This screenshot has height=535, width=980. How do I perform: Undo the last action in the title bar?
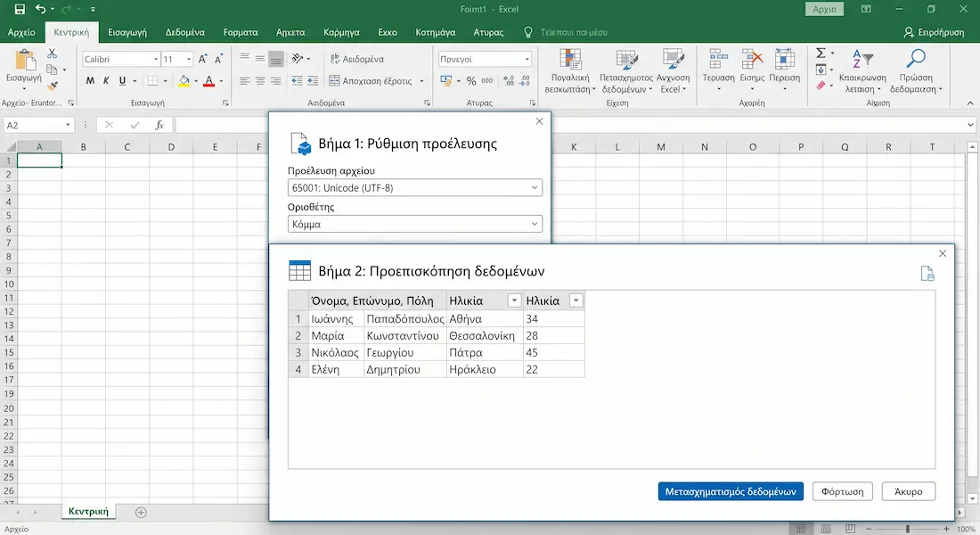41,10
